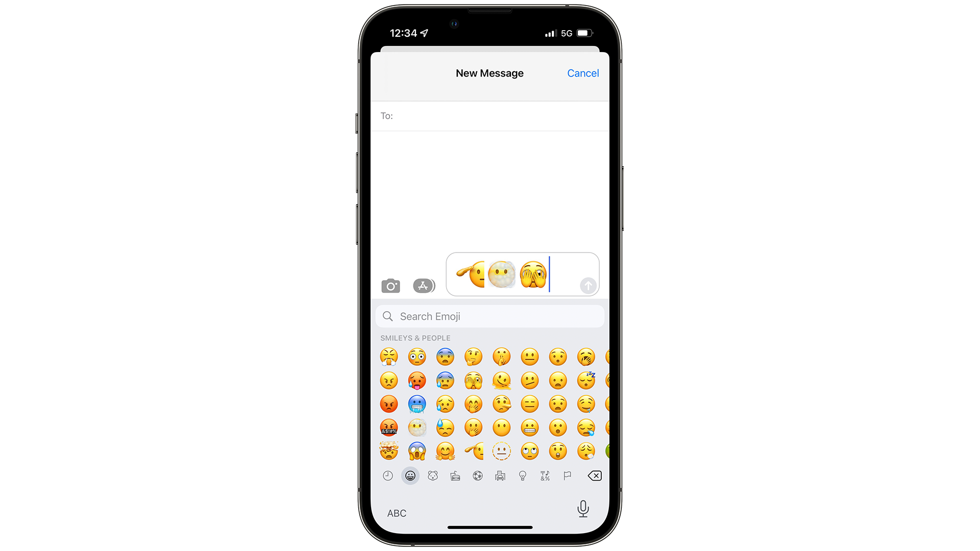Click the Search Emoji input field
Viewport: 980px width, 551px height.
[x=489, y=316]
